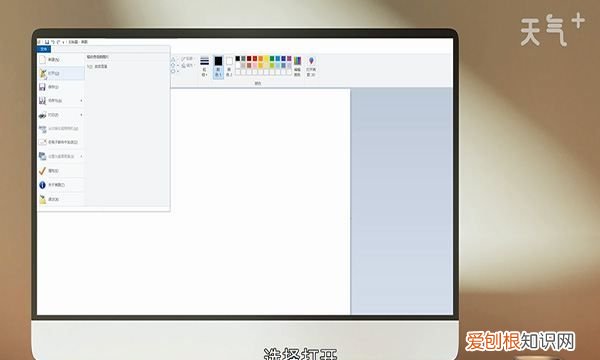The width and height of the screenshot is (600, 360).
Task: Click the Open Paint 3D icon
Action: 311,66
